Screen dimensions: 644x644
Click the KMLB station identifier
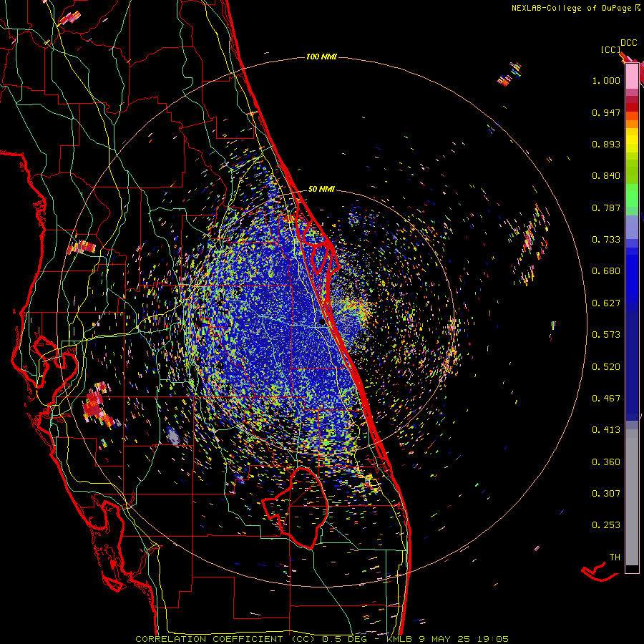400,639
